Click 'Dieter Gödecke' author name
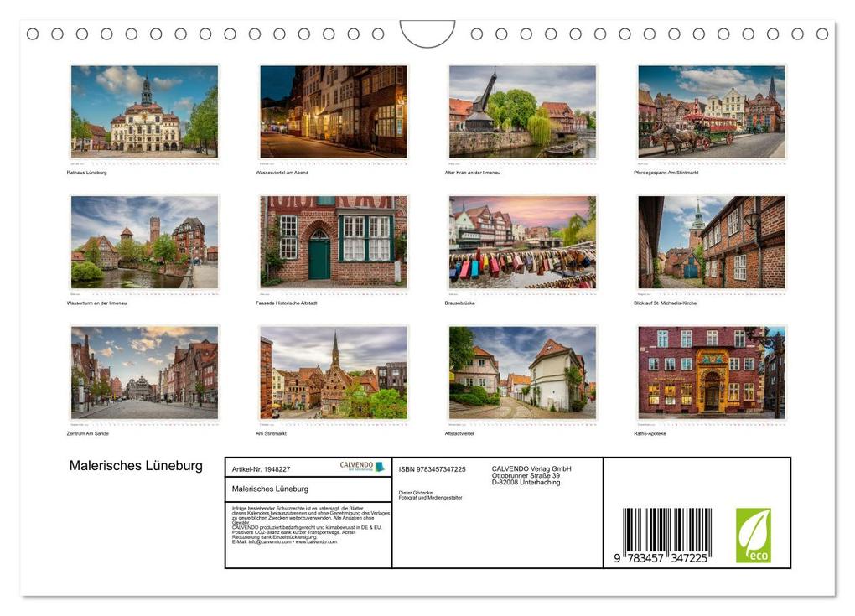This screenshot has height=616, width=855. click(416, 493)
